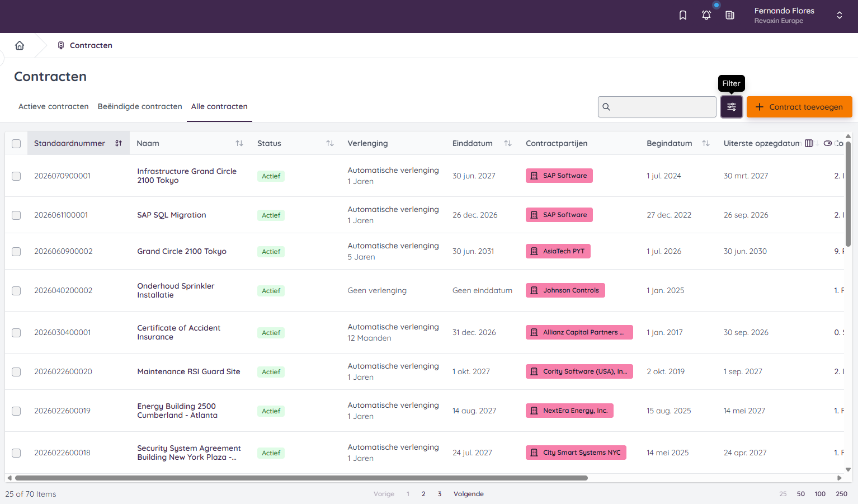Click building icon in City Smart Systems tag
858x504 pixels.
click(534, 453)
